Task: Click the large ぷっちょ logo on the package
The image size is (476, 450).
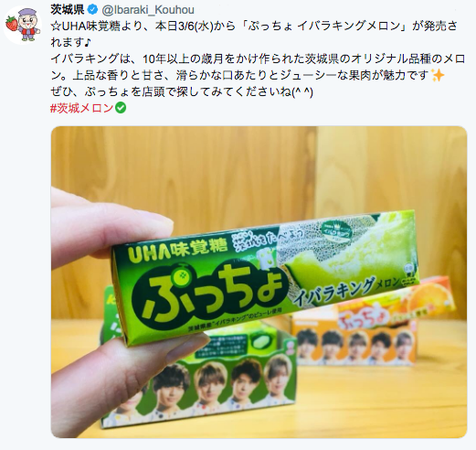Action: tap(210, 292)
